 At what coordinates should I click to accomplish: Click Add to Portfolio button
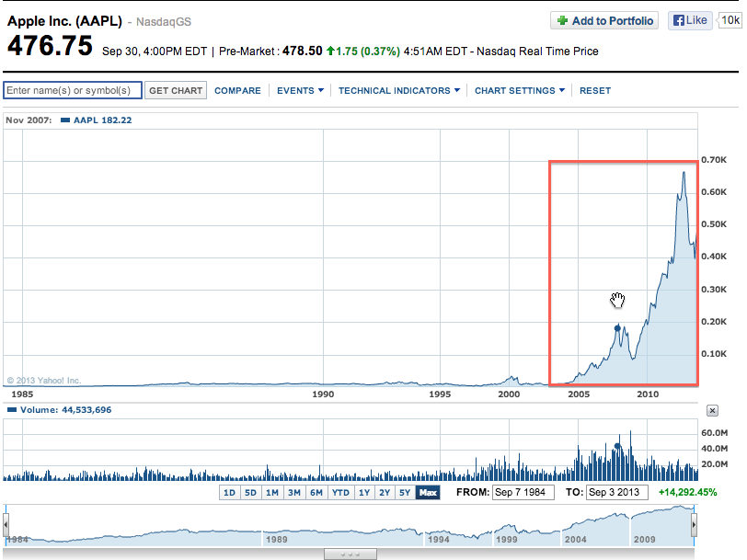(604, 20)
